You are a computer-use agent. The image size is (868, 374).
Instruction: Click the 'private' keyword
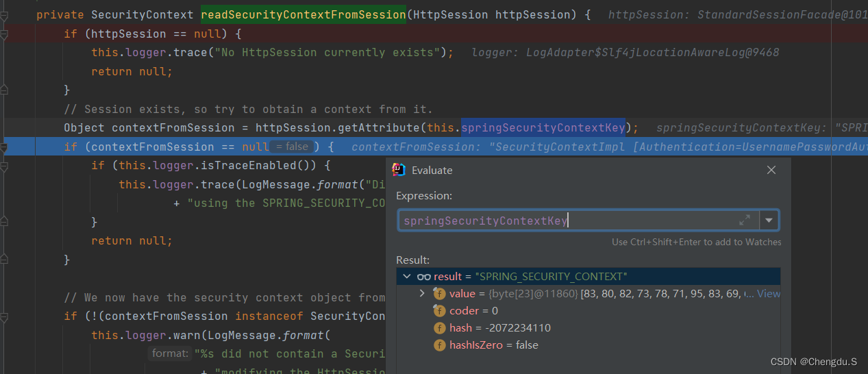(60, 14)
